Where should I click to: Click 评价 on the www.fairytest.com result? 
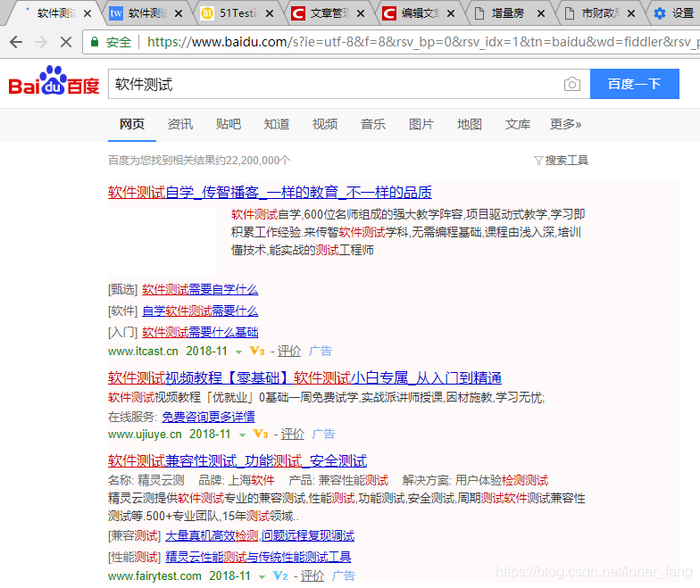(312, 576)
